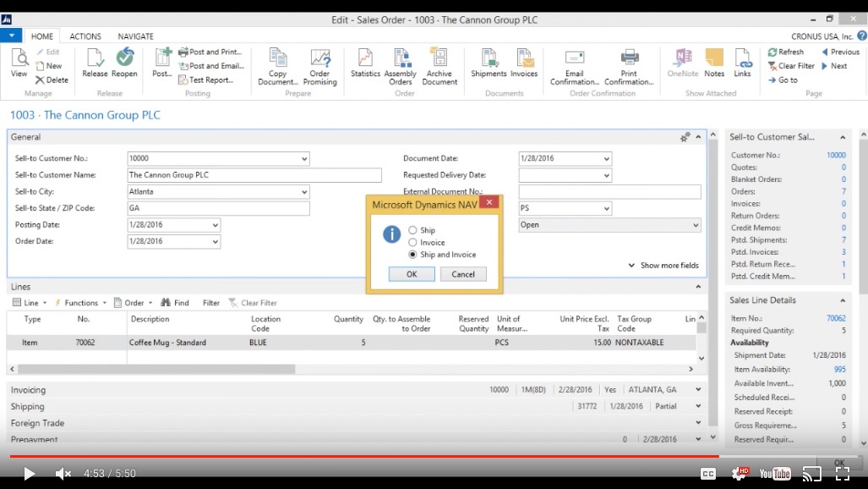Cancel the posting dialog
The width and height of the screenshot is (868, 489).
point(463,274)
